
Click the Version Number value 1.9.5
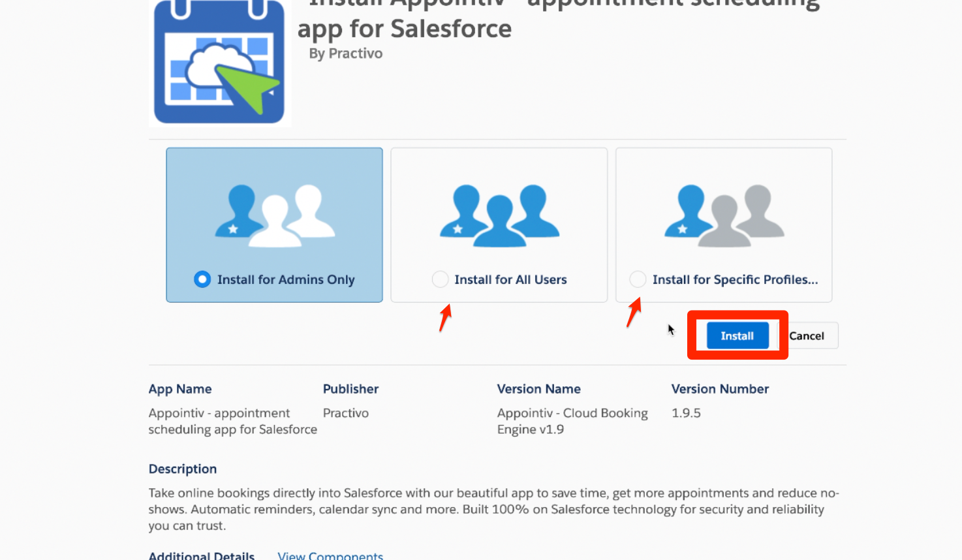pos(686,413)
